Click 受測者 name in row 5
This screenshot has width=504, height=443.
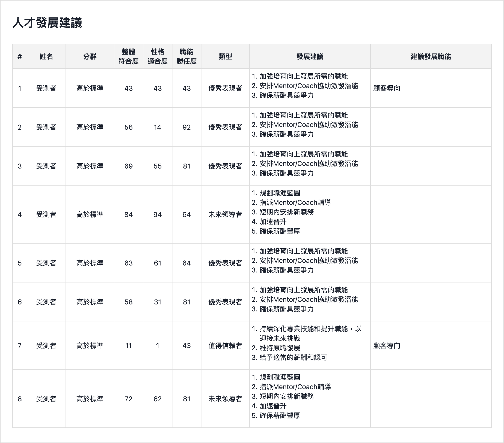(46, 263)
